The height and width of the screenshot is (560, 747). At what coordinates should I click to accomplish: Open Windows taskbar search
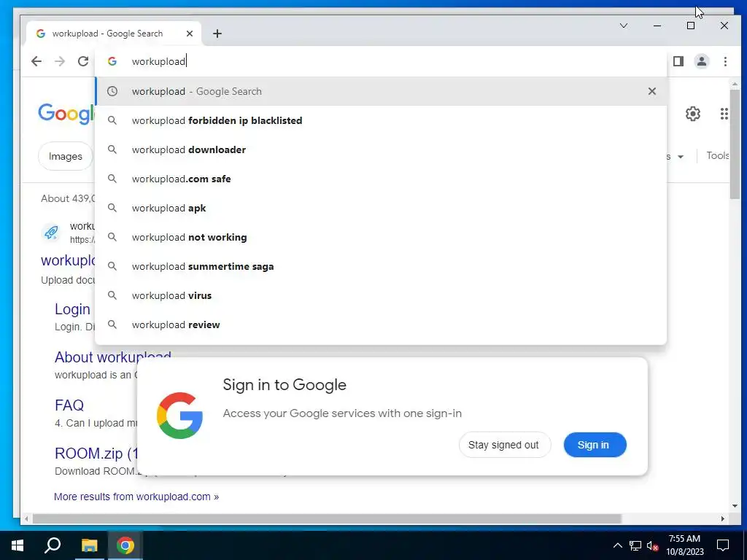53,545
